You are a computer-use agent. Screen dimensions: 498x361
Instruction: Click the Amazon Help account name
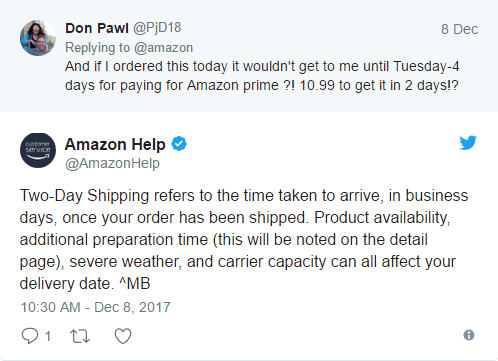(115, 144)
